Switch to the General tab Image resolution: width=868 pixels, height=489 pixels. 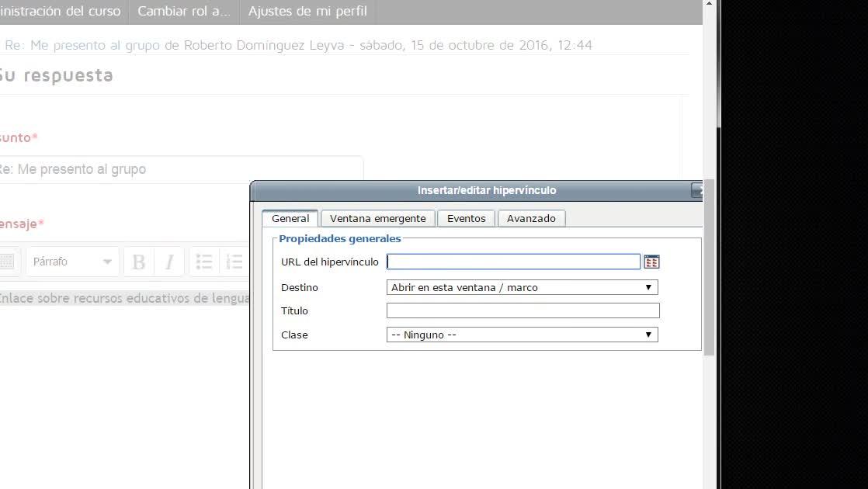(290, 219)
